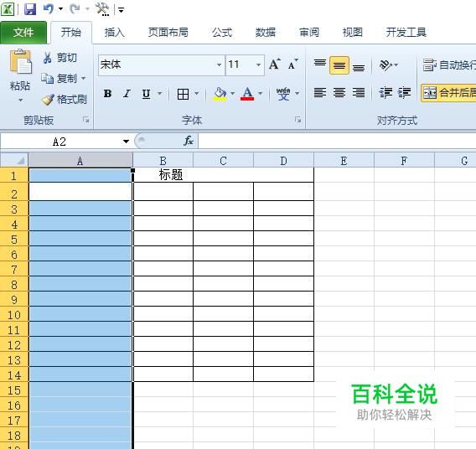Select column E header
Viewport: 476px width, 449px height.
pyautogui.click(x=344, y=161)
